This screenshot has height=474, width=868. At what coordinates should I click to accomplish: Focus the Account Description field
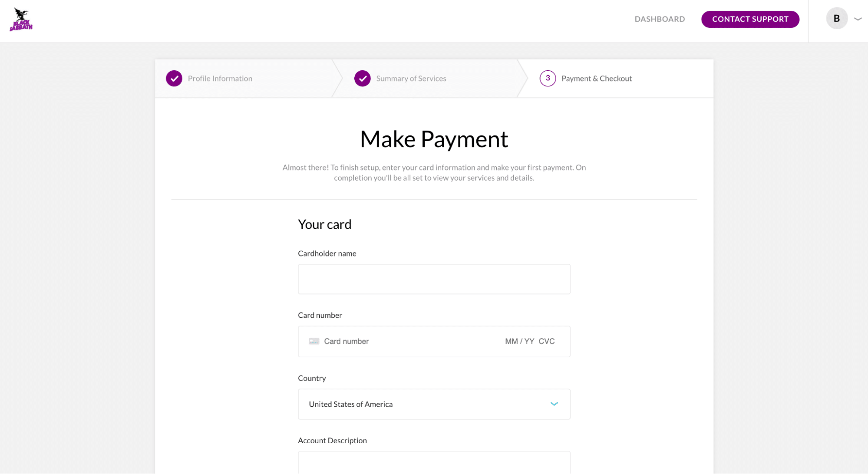point(433,462)
